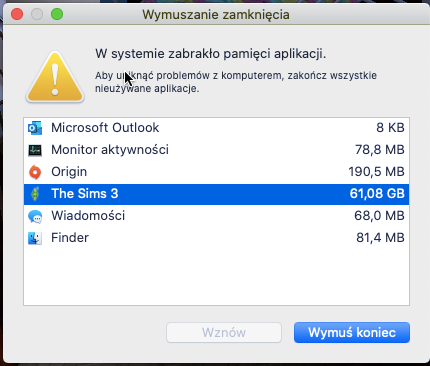This screenshot has height=366, width=430.
Task: Select the Finder entry
Action: [216, 238]
